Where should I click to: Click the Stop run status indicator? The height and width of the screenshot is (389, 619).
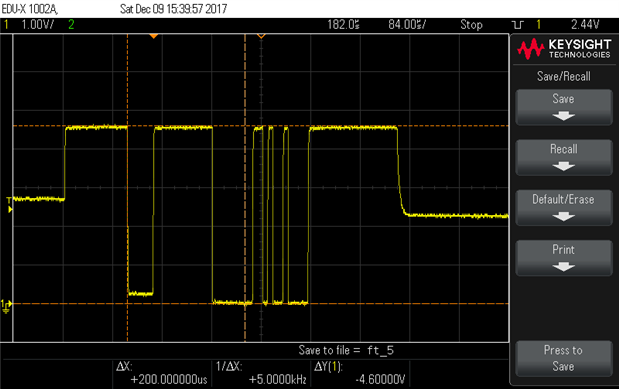[471, 25]
